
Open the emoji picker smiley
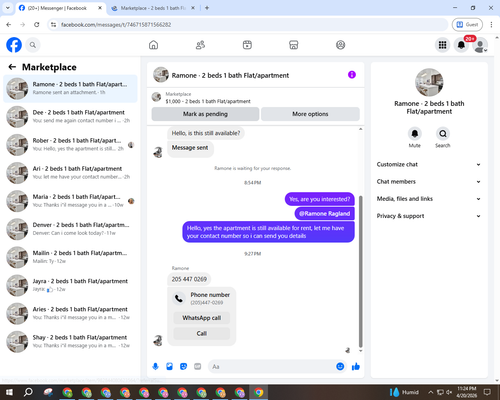tap(340, 367)
